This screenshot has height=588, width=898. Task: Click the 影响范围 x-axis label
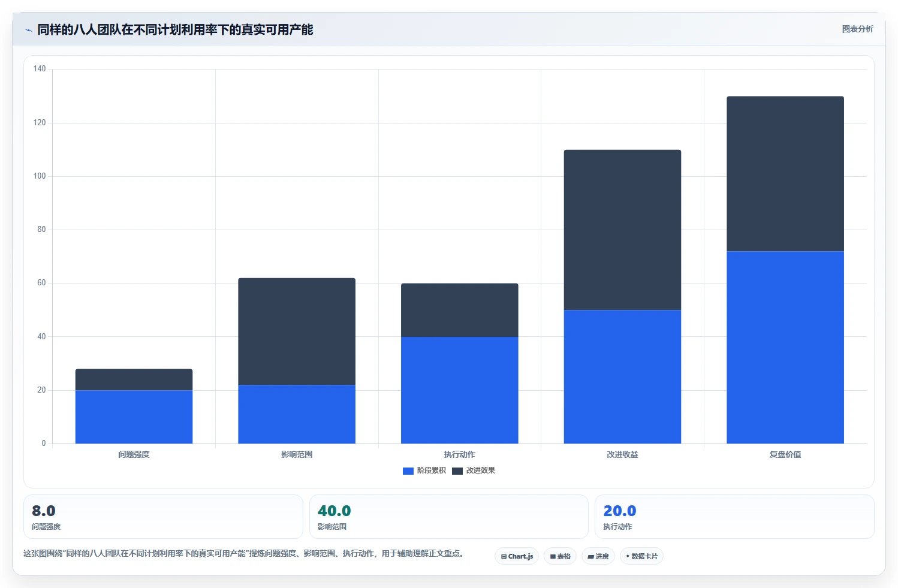click(x=297, y=454)
